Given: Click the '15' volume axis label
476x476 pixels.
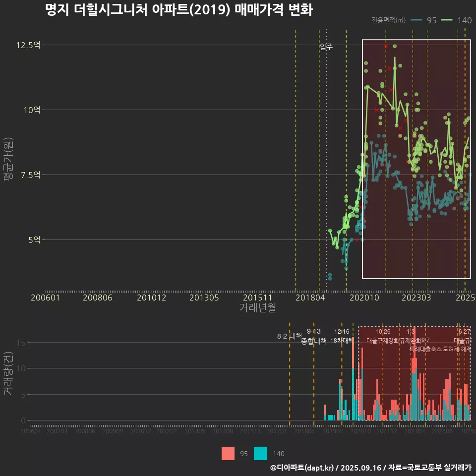Looking at the screenshot, I should (x=21, y=343).
